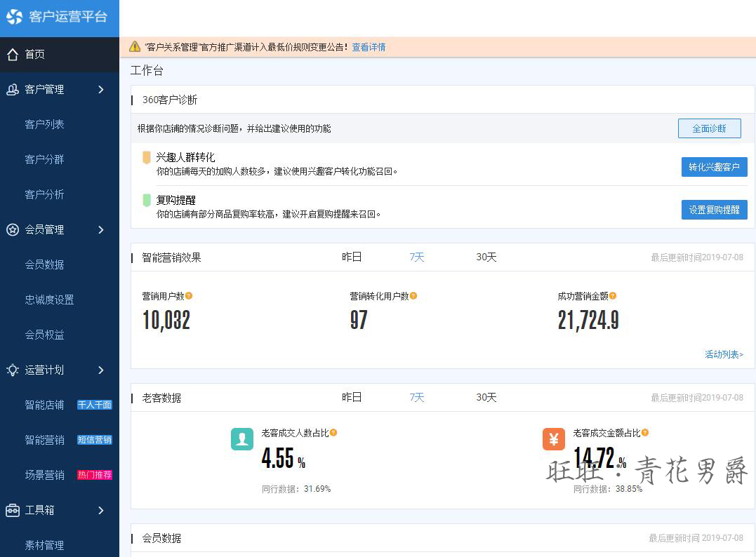Image resolution: width=756 pixels, height=557 pixels.
Task: Click the 全面诊断 button
Action: [x=709, y=128]
